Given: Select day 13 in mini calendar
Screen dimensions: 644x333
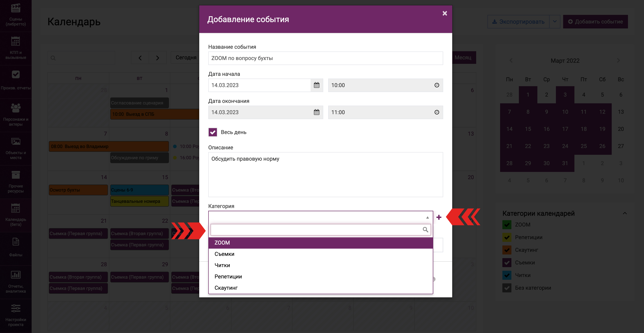Looking at the screenshot, I should 621,112.
